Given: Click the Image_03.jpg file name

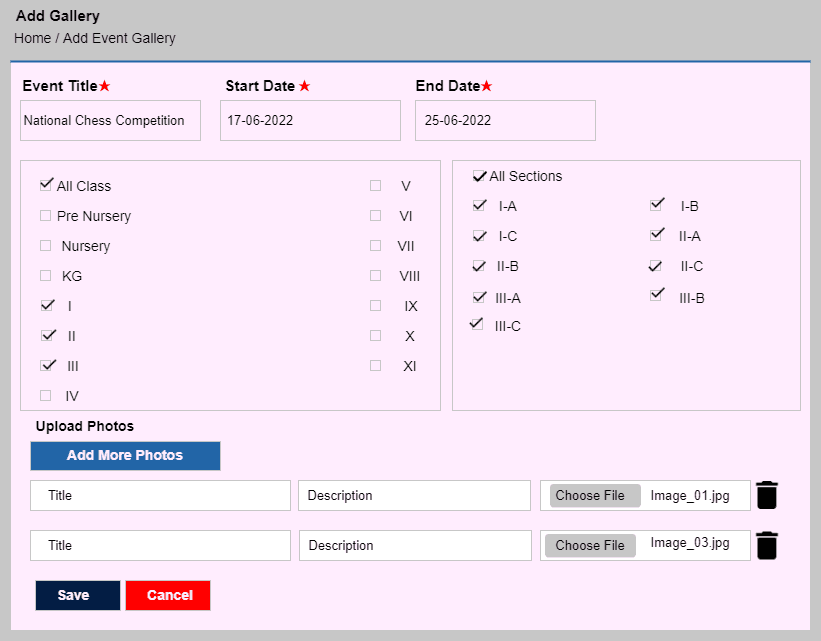Looking at the screenshot, I should tap(690, 543).
